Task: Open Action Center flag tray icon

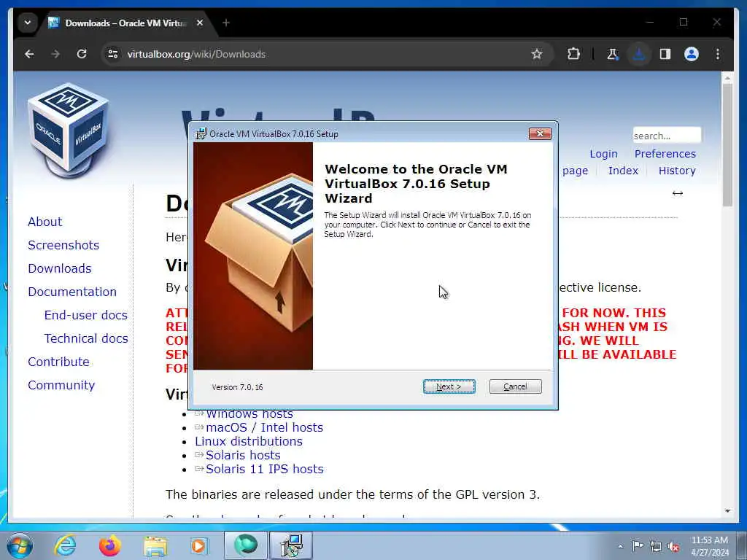Action: tap(638, 545)
